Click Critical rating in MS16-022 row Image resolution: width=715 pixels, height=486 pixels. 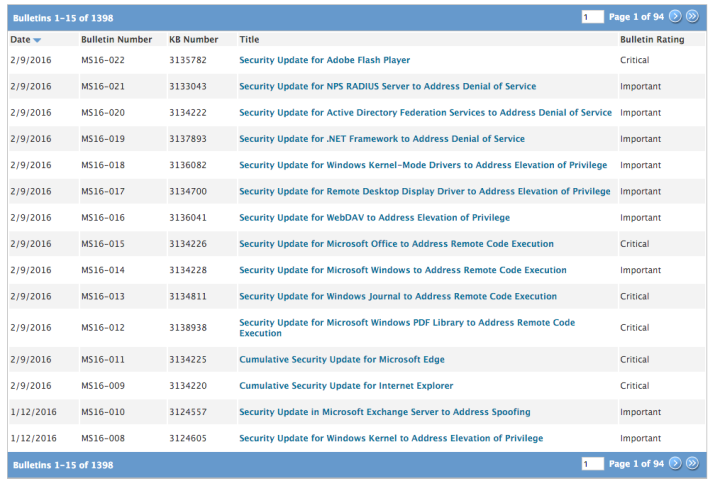(634, 60)
